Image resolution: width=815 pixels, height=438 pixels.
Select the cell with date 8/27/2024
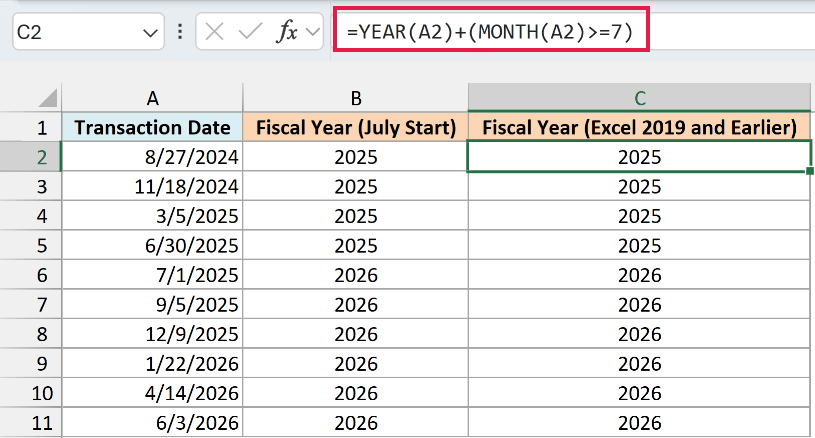click(x=152, y=157)
